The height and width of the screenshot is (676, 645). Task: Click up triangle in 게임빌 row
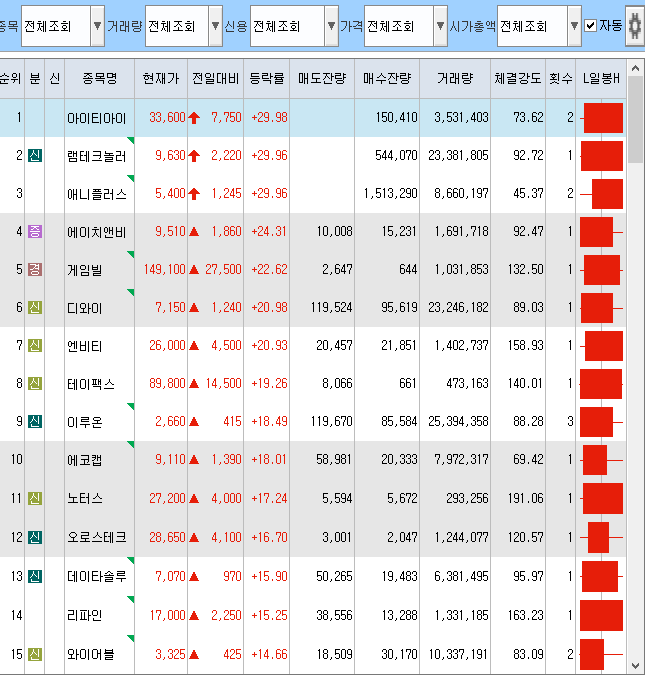click(194, 269)
